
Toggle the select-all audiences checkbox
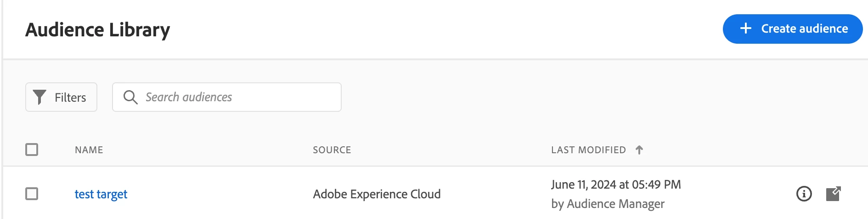click(x=32, y=150)
